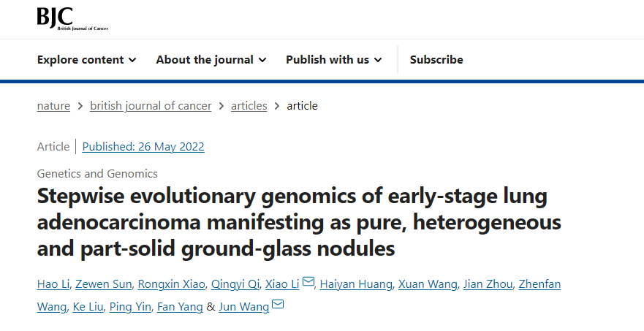Open british journal of cancer breadcrumb
The width and height of the screenshot is (644, 331).
click(x=151, y=106)
